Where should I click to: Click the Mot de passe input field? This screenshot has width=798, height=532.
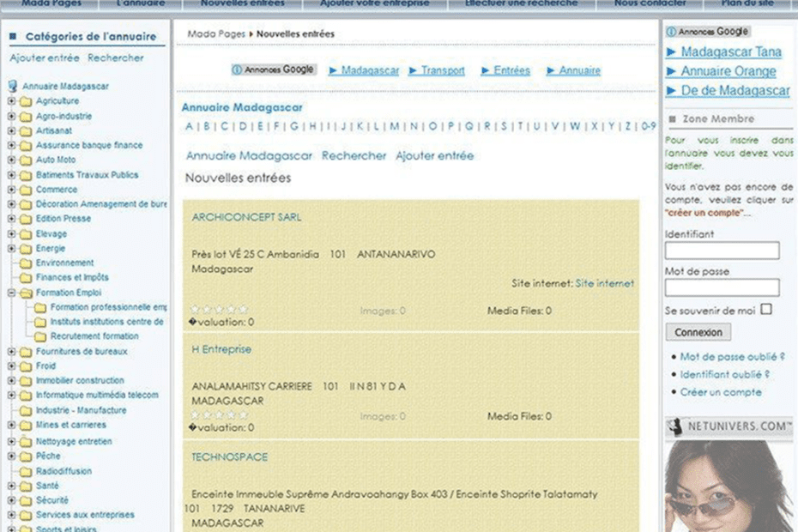(722, 287)
